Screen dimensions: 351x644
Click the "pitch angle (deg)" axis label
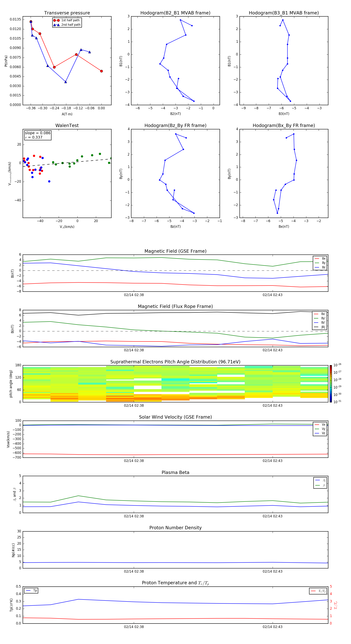pos(11,383)
